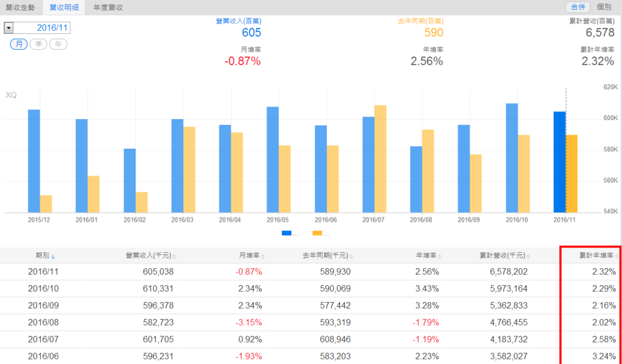Click the 2.29% cumulative growth cell

604,289
